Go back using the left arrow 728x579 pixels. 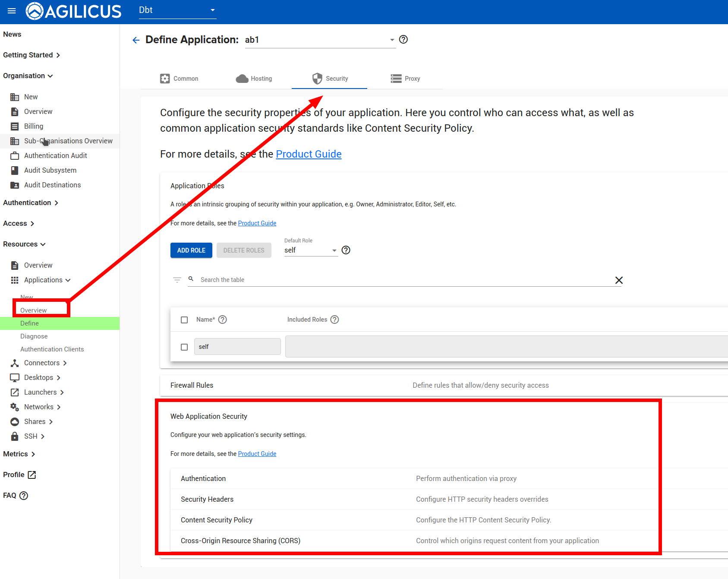pyautogui.click(x=136, y=40)
